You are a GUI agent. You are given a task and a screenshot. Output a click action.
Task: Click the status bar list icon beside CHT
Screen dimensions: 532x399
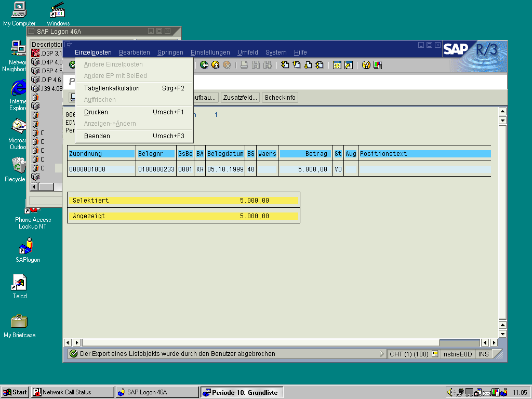pyautogui.click(x=435, y=353)
